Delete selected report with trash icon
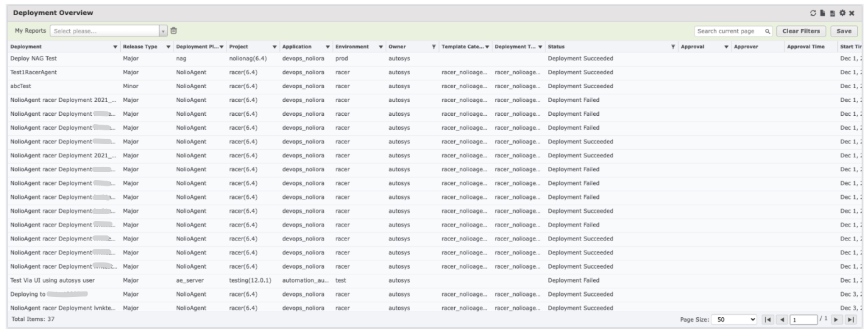 point(174,30)
